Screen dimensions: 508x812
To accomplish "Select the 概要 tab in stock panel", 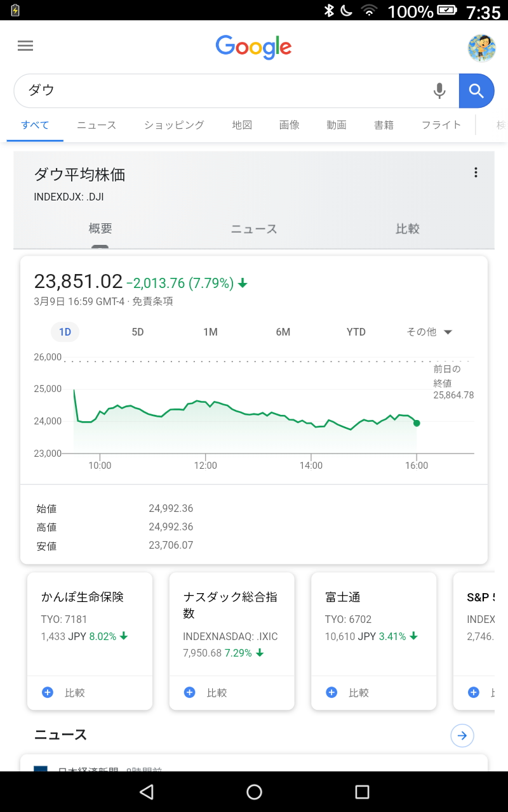I will click(x=100, y=229).
